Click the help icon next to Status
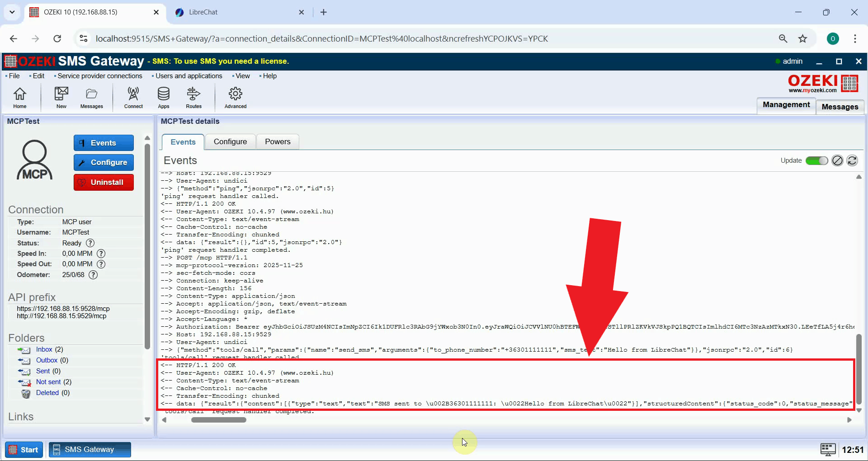 (x=90, y=243)
